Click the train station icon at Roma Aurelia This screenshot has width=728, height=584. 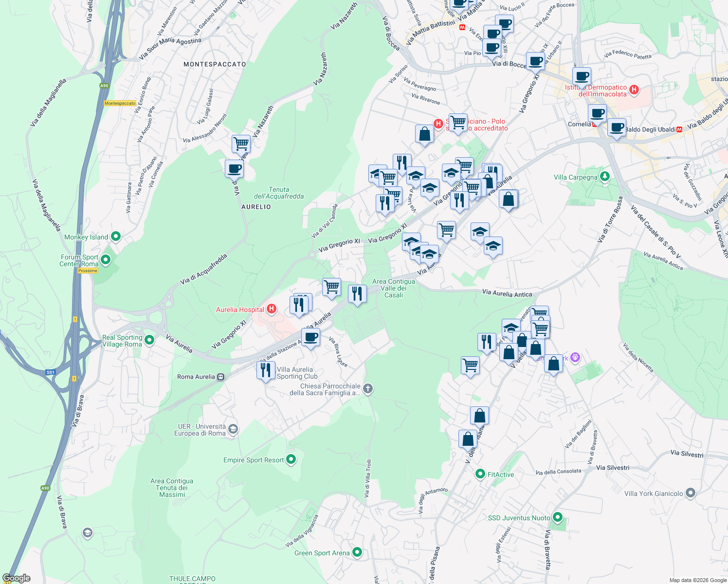click(x=220, y=377)
